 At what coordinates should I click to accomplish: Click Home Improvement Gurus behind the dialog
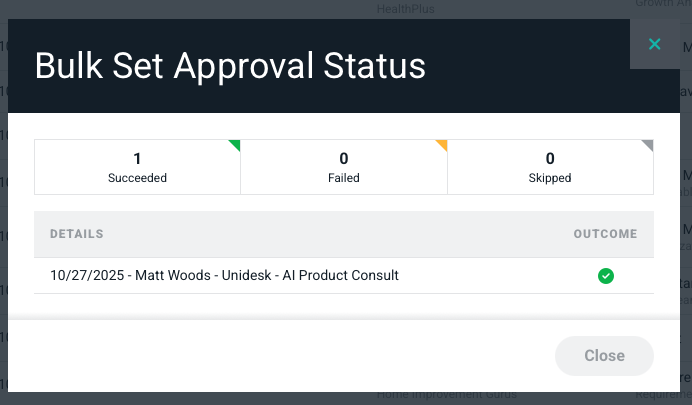point(447,396)
